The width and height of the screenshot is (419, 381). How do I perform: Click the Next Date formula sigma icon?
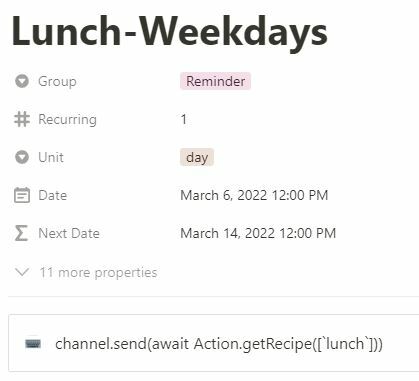(21, 233)
